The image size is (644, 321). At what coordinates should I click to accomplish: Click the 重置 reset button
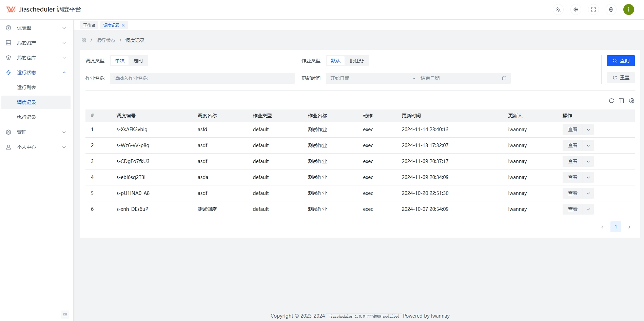621,77
